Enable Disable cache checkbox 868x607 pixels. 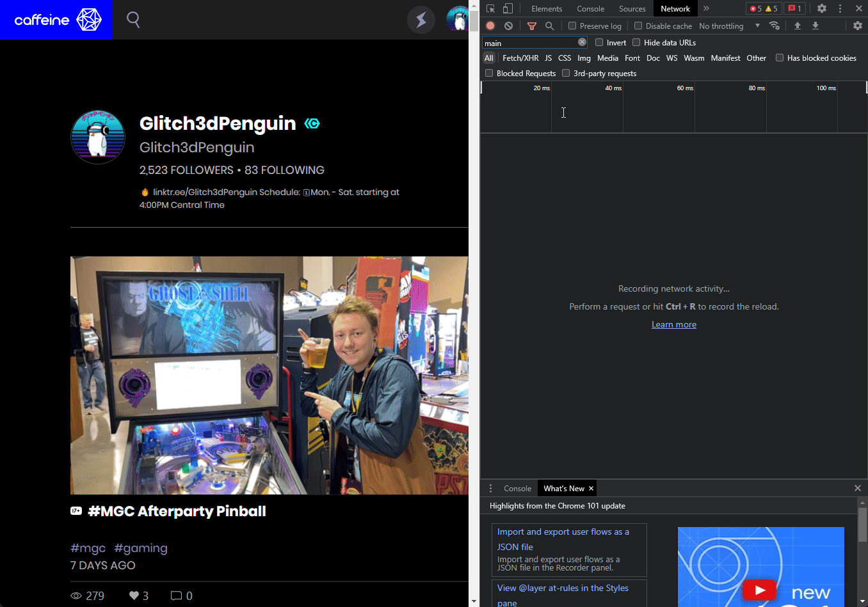[x=638, y=26]
